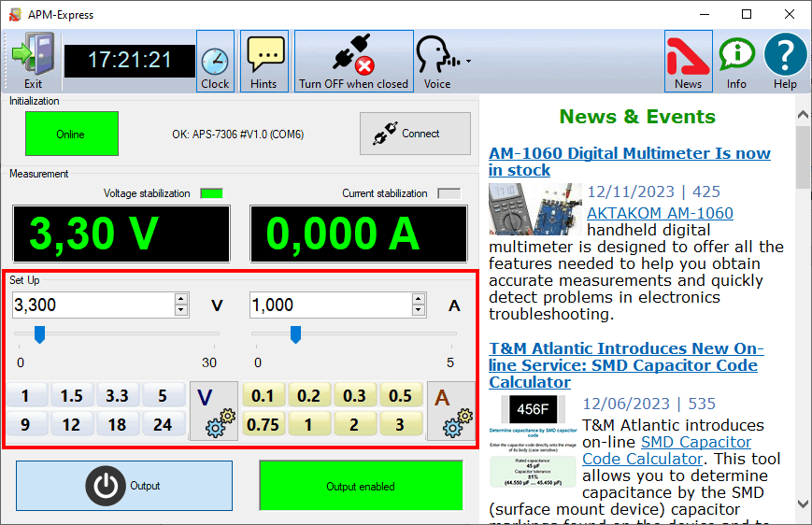Toggle the News panel button
This screenshot has height=525, width=812.
(689, 61)
